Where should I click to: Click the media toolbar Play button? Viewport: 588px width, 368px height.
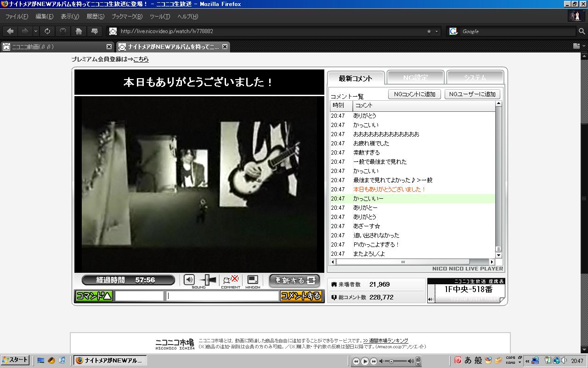click(365, 361)
